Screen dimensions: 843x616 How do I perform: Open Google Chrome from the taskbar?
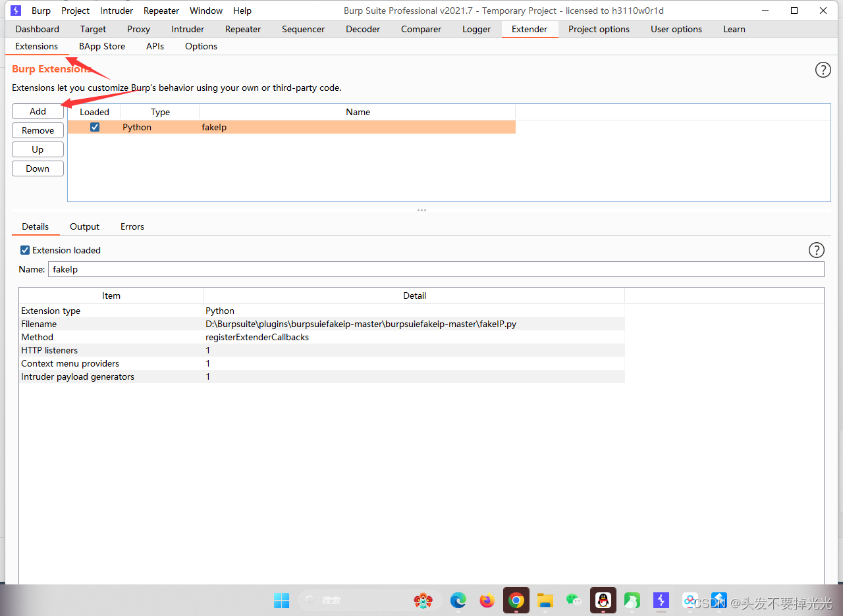tap(516, 600)
